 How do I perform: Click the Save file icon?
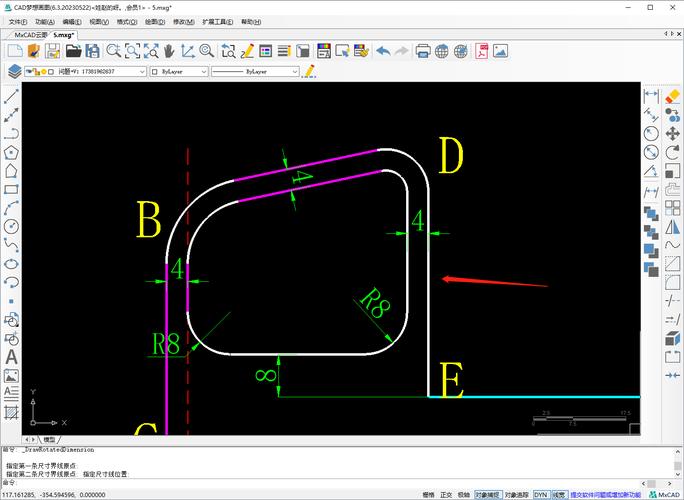point(93,51)
